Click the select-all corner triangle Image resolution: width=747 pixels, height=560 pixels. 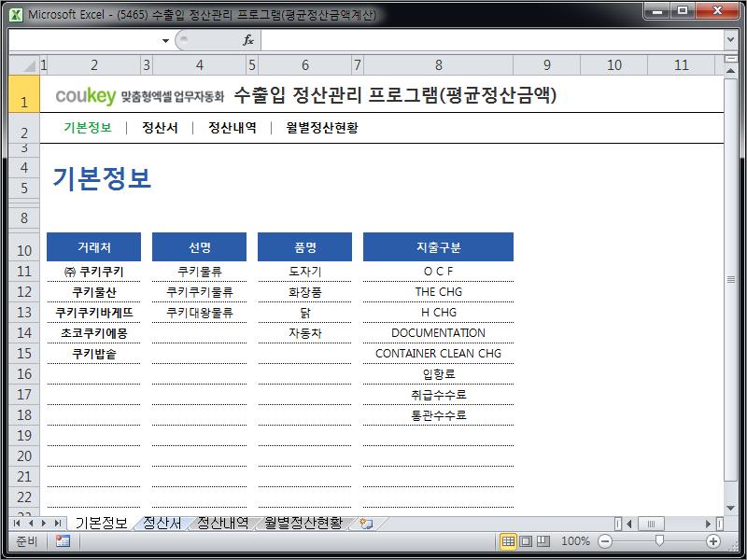coord(24,64)
